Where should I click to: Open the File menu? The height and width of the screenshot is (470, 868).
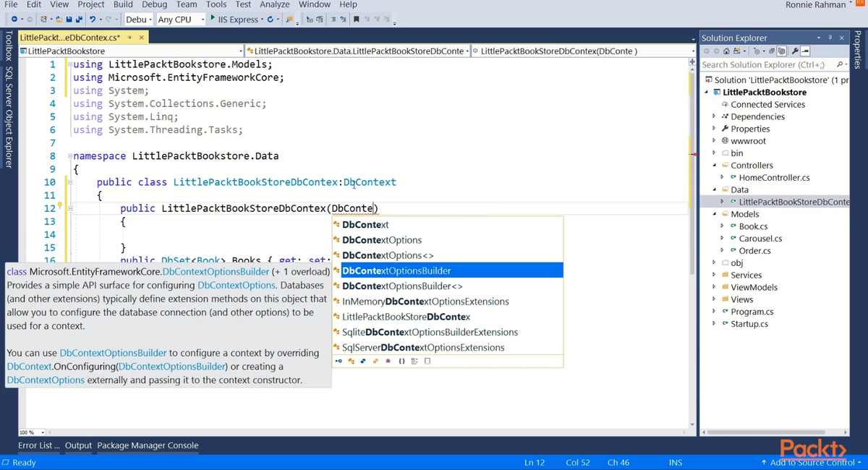tap(11, 4)
